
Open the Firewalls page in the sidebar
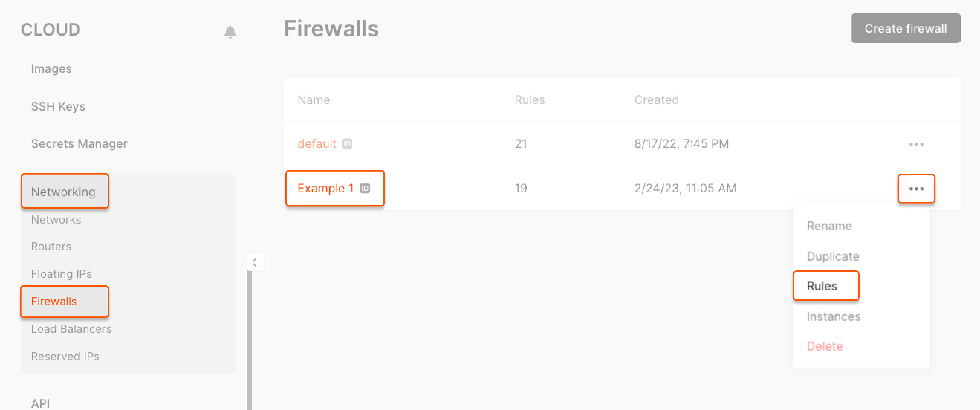(54, 301)
